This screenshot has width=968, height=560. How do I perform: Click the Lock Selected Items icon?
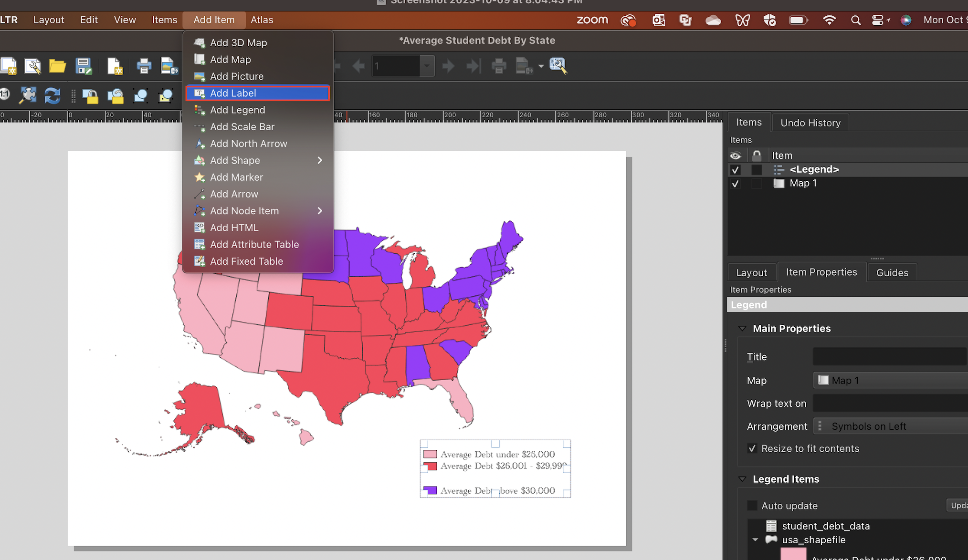pyautogui.click(x=90, y=96)
